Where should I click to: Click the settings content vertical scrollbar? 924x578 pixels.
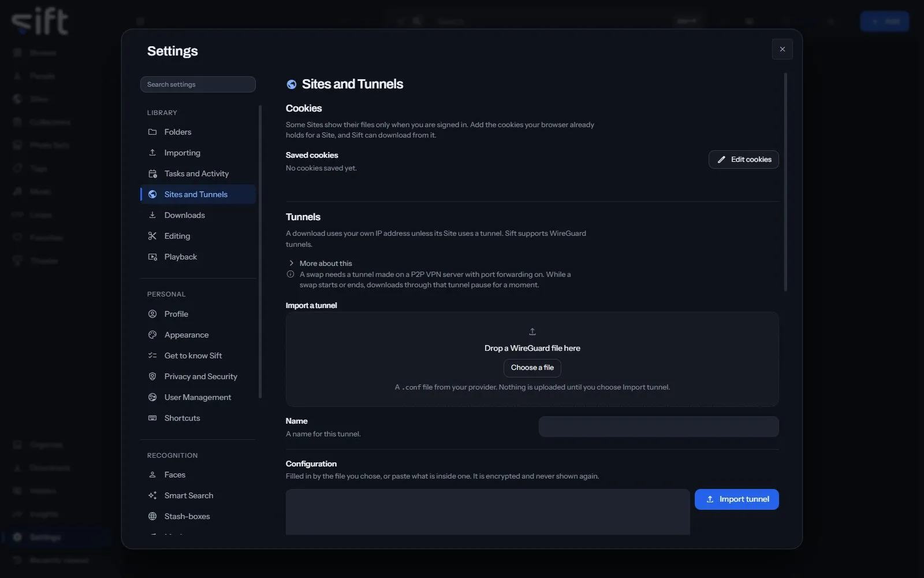(785, 182)
